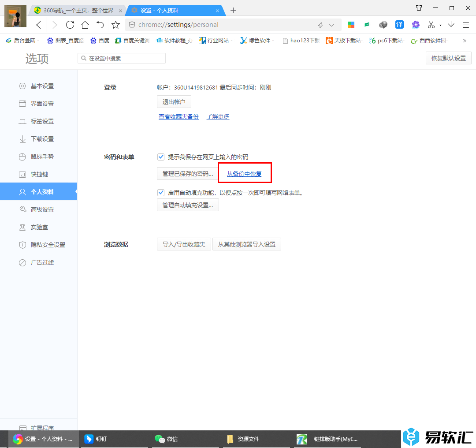Open 资源文件 folder from the taskbar
The image size is (476, 448).
point(257,439)
